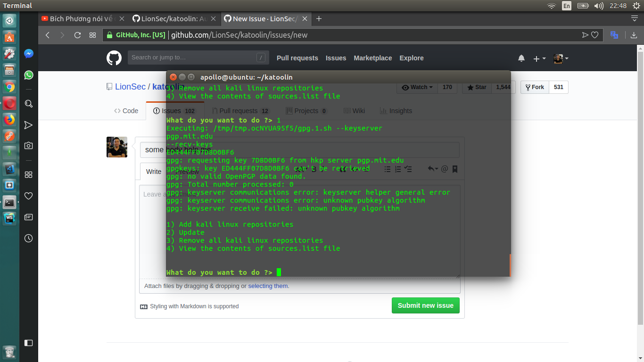Toggle the heart bookmark in the address bar
This screenshot has height=362, width=644.
click(594, 34)
